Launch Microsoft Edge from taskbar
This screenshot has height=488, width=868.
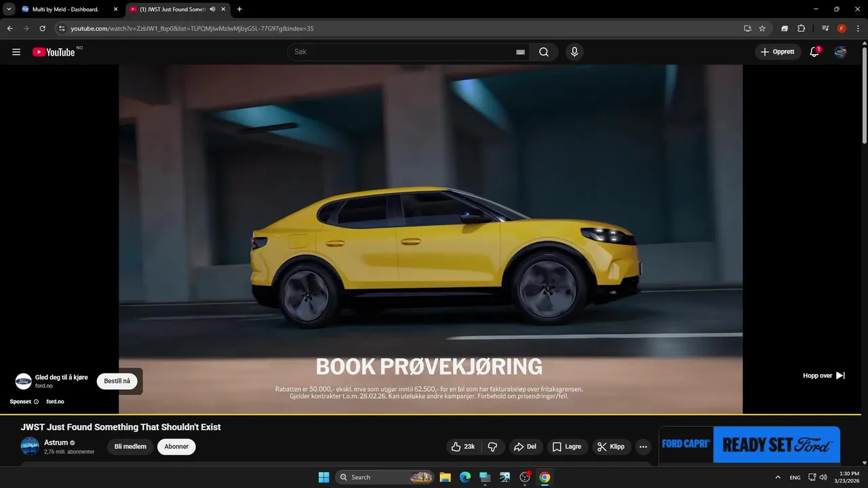pos(465,477)
